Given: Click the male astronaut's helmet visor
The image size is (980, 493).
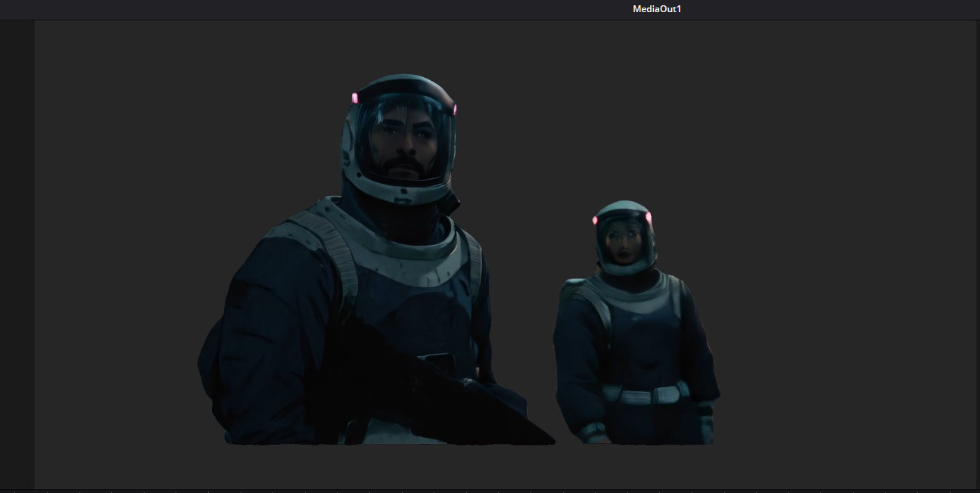Looking at the screenshot, I should pos(401,136).
